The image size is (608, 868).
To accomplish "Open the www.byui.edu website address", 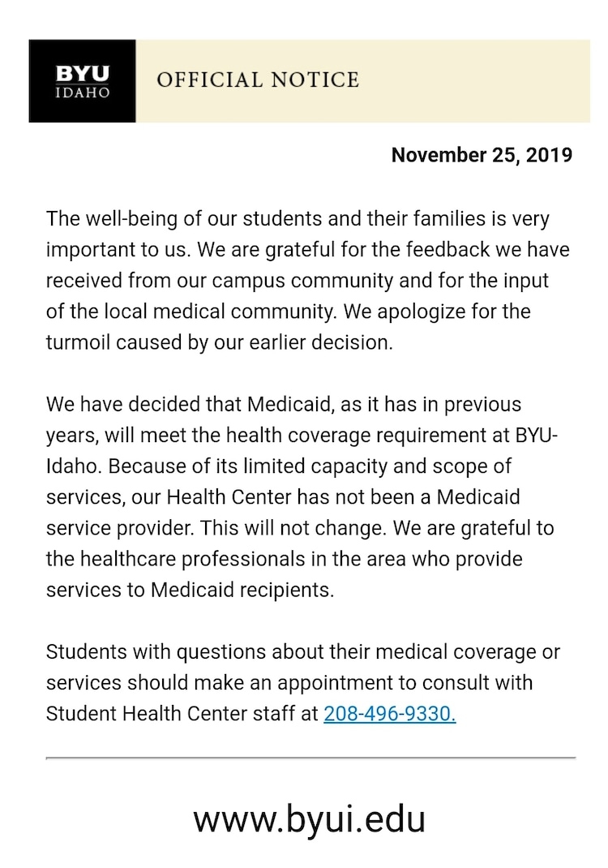I will [309, 819].
